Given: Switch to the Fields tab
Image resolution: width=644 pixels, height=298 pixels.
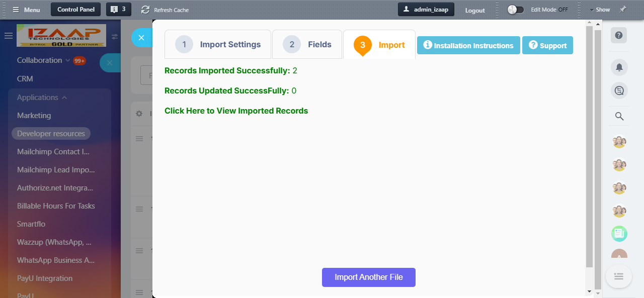Looking at the screenshot, I should pos(307,45).
